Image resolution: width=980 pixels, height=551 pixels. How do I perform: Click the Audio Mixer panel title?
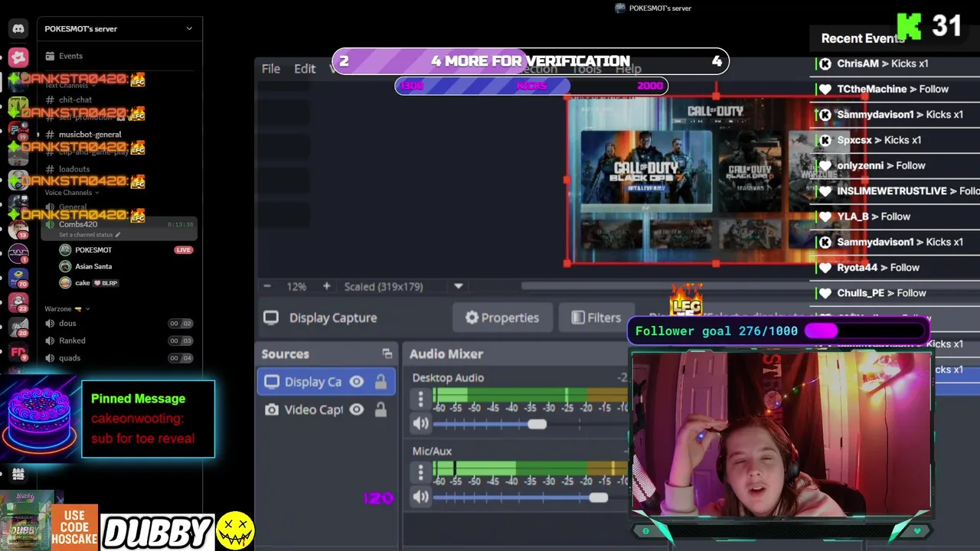point(446,354)
